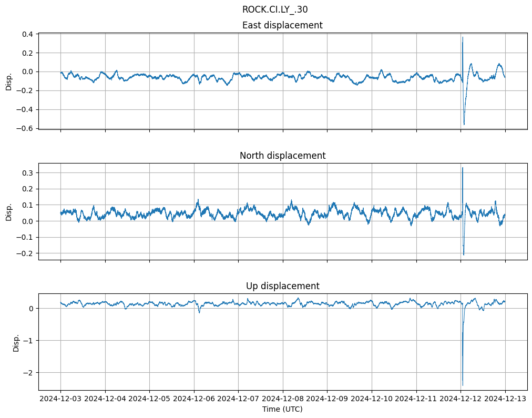Viewport: 532px width, 418px height.
Task: Click the 2024-12-13 date tick label
Action: pos(505,399)
